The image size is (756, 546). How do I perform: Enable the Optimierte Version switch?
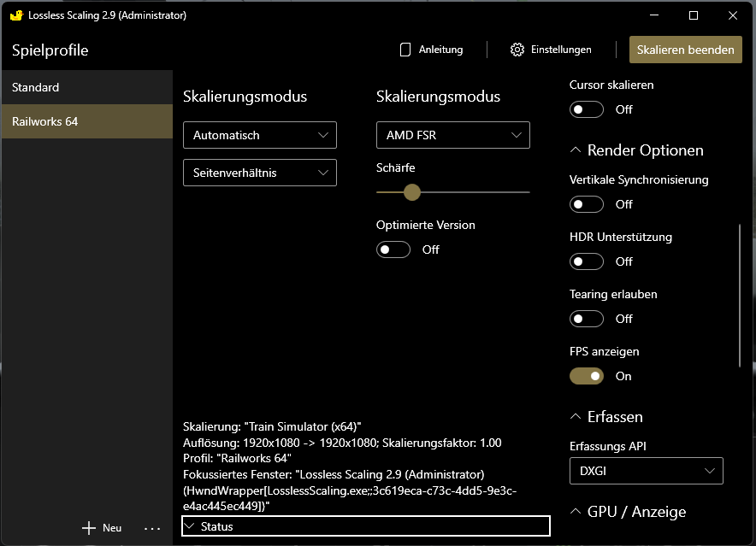(x=393, y=250)
